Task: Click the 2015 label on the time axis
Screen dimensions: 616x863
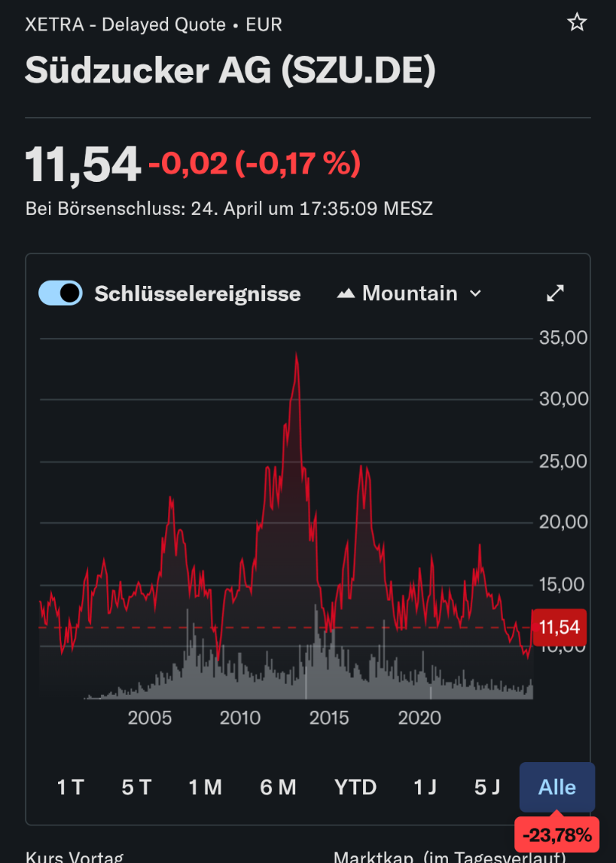Action: point(329,718)
